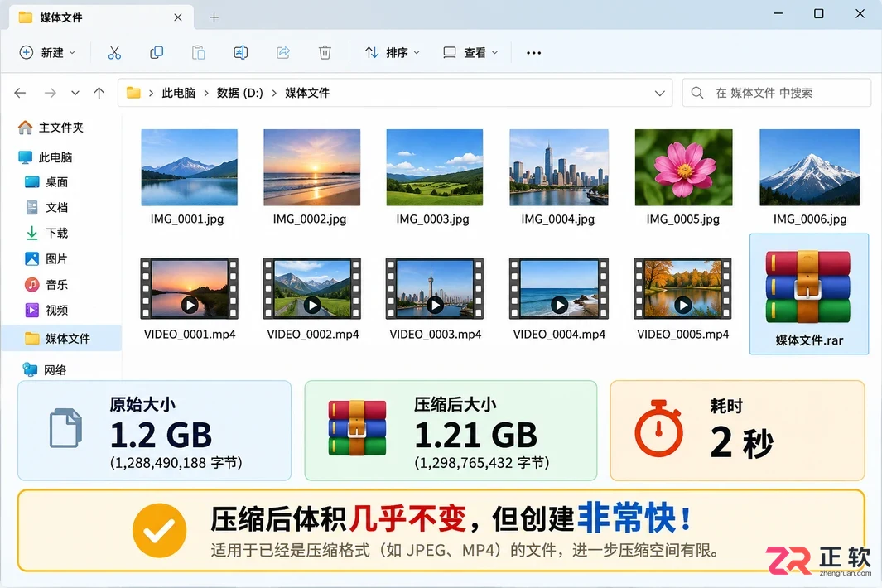
Task: Open the 查看 view dropdown
Action: point(470,53)
